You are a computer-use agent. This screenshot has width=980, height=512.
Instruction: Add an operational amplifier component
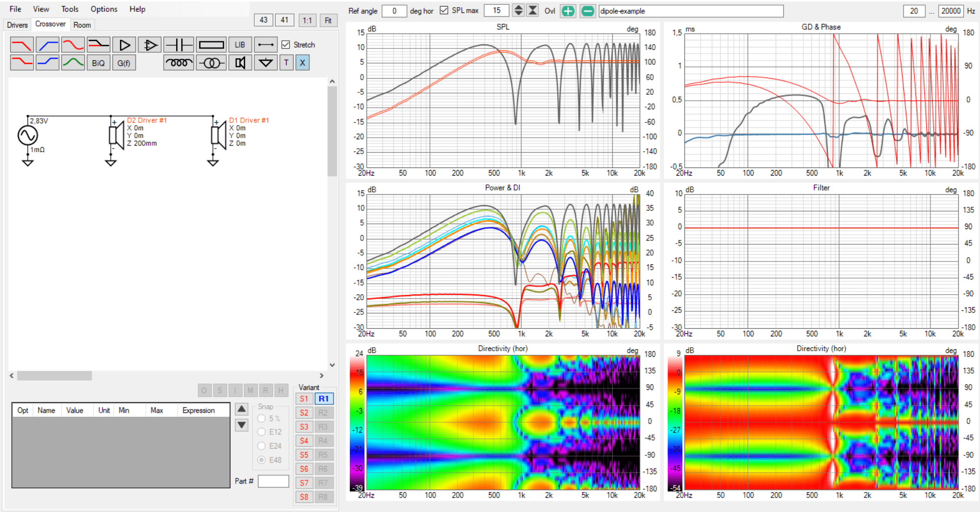[x=150, y=45]
